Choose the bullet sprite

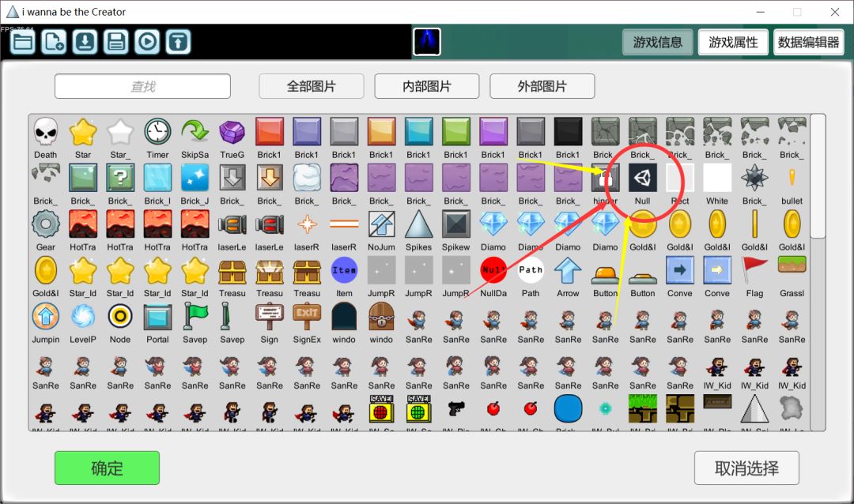(x=792, y=178)
